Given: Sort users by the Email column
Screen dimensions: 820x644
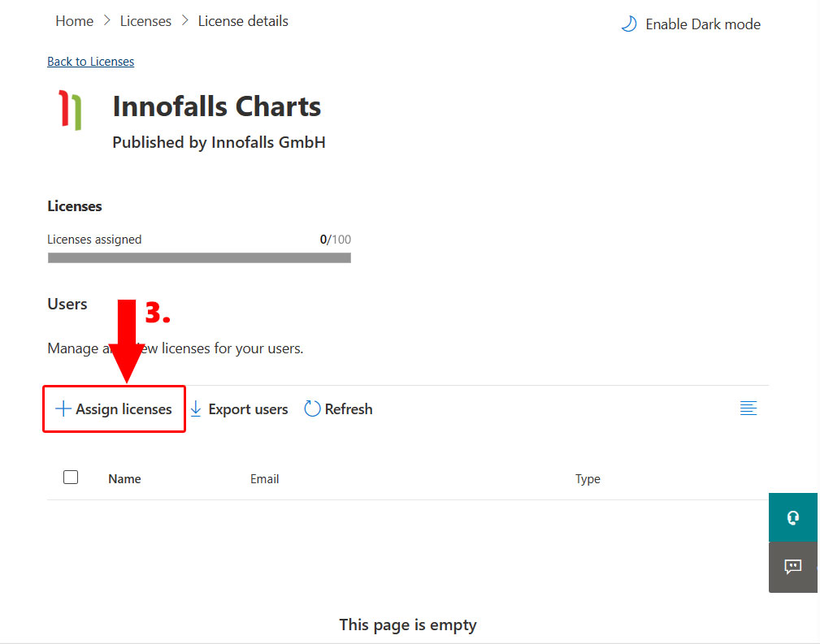Looking at the screenshot, I should point(264,479).
